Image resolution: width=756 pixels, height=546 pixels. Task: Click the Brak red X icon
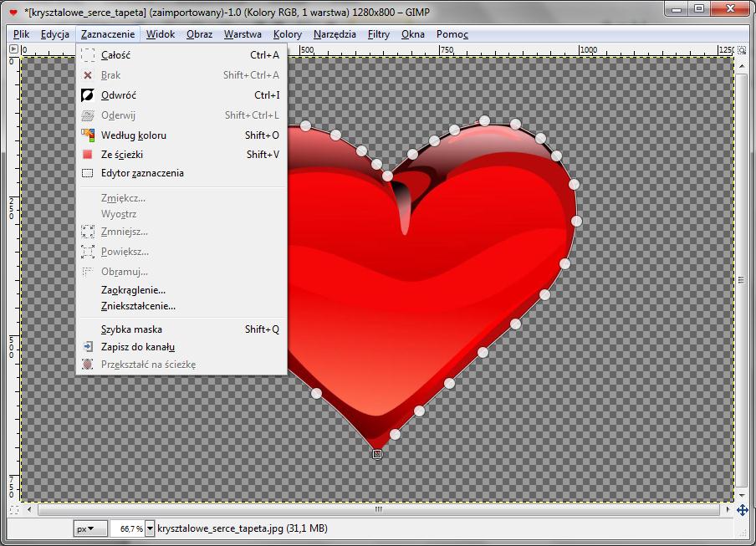pyautogui.click(x=88, y=75)
